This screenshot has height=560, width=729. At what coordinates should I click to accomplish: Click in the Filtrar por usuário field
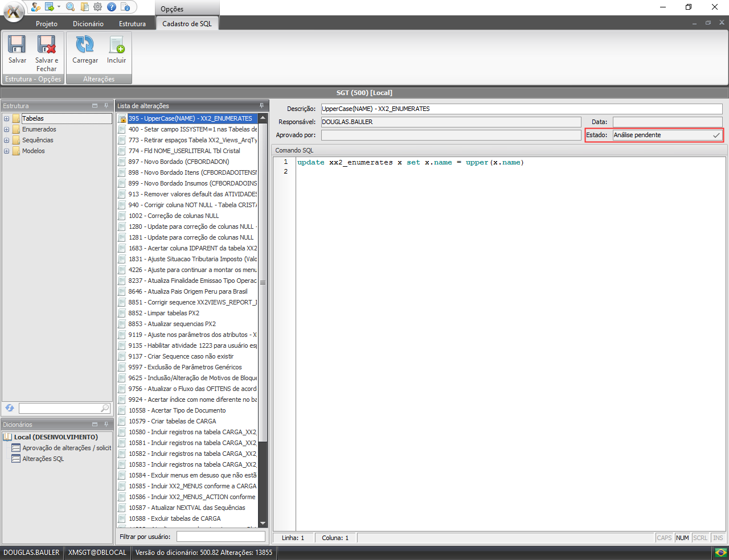tap(221, 537)
